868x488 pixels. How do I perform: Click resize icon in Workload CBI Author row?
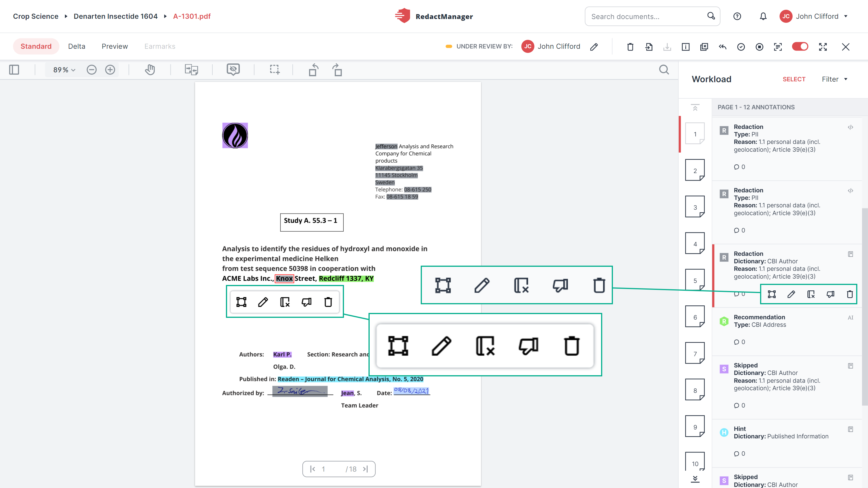click(772, 294)
